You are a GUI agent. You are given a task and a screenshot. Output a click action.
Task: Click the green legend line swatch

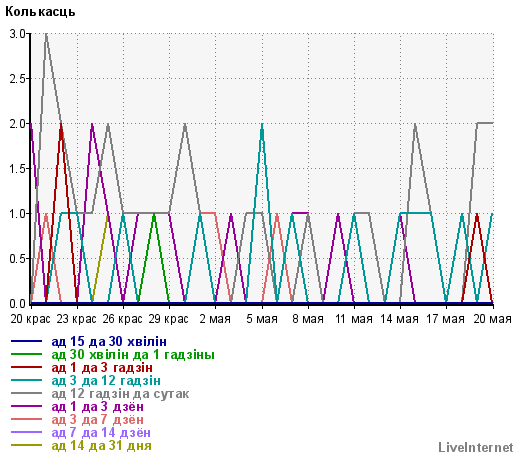26,354
